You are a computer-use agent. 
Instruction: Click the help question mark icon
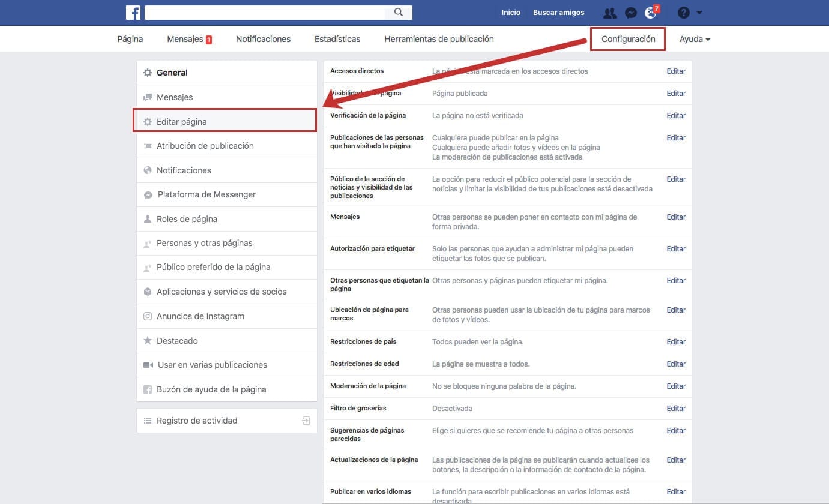pyautogui.click(x=683, y=13)
